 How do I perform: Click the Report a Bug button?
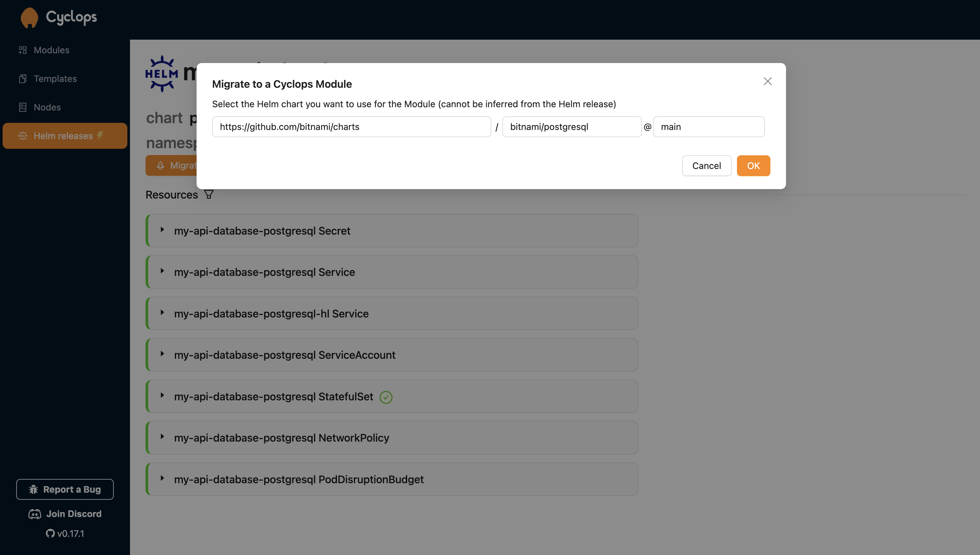tap(65, 489)
